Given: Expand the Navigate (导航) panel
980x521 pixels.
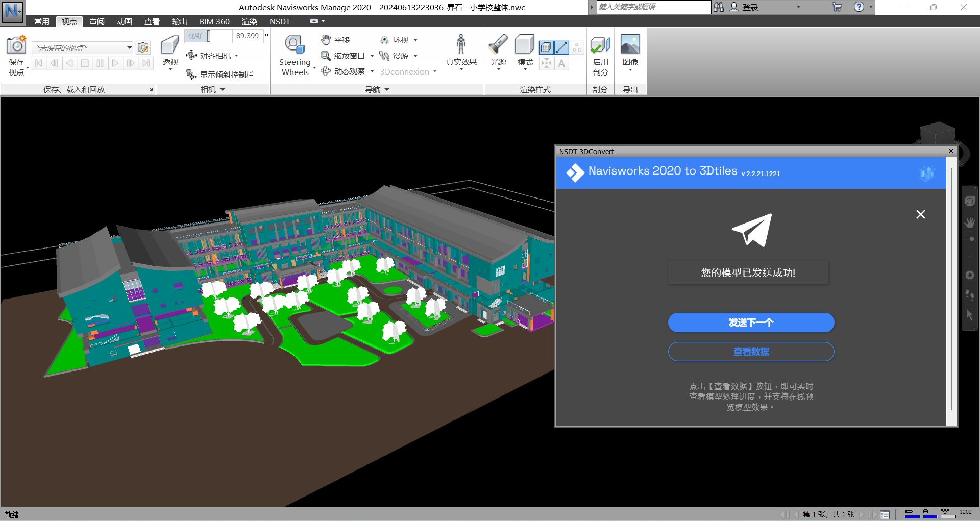Looking at the screenshot, I should pyautogui.click(x=377, y=89).
